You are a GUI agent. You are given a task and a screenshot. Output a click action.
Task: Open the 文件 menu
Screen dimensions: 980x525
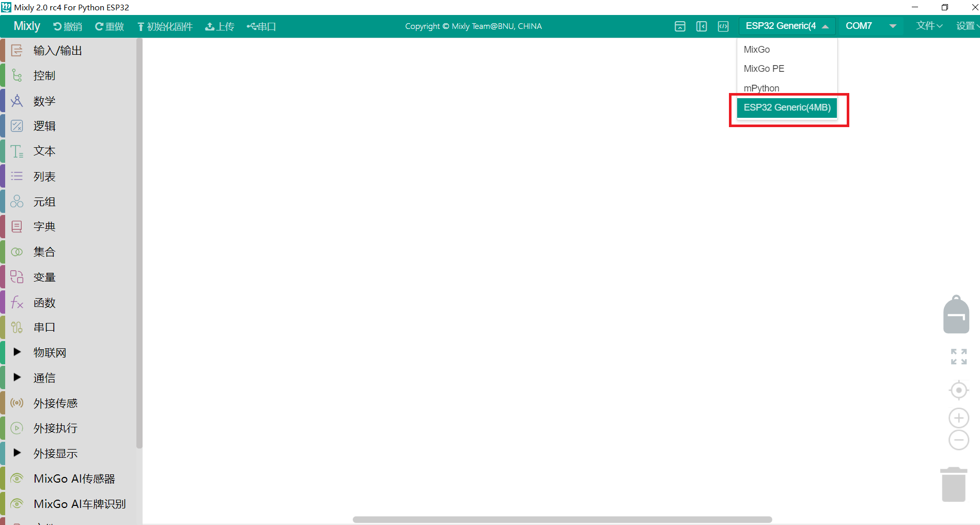(929, 26)
